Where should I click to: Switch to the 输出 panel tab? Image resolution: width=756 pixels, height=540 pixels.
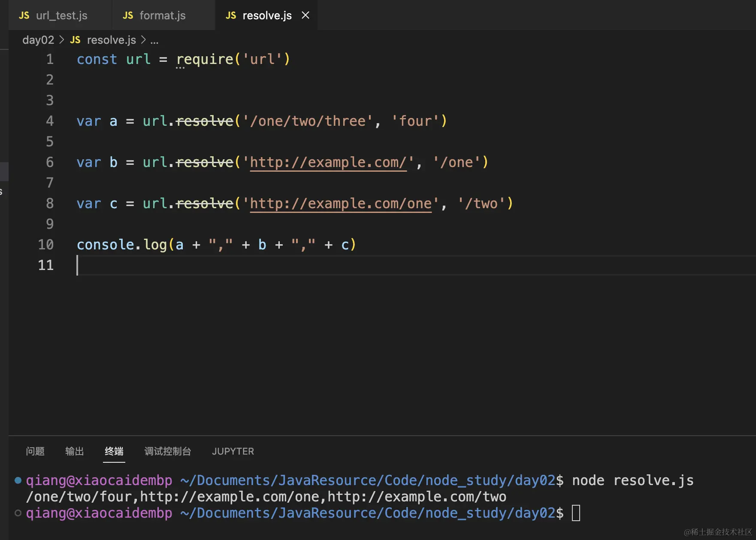point(75,451)
